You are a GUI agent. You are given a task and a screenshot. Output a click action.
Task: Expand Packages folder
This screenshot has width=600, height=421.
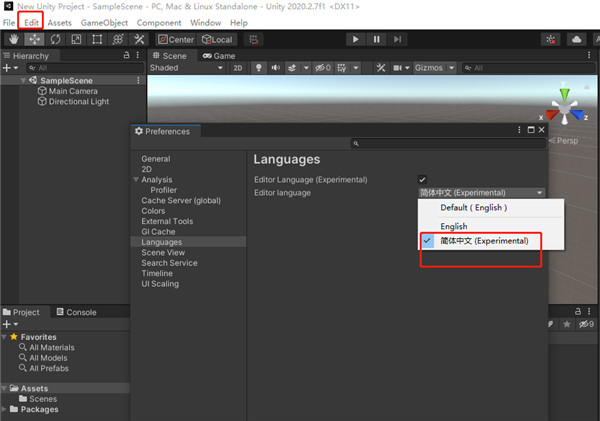pos(4,409)
